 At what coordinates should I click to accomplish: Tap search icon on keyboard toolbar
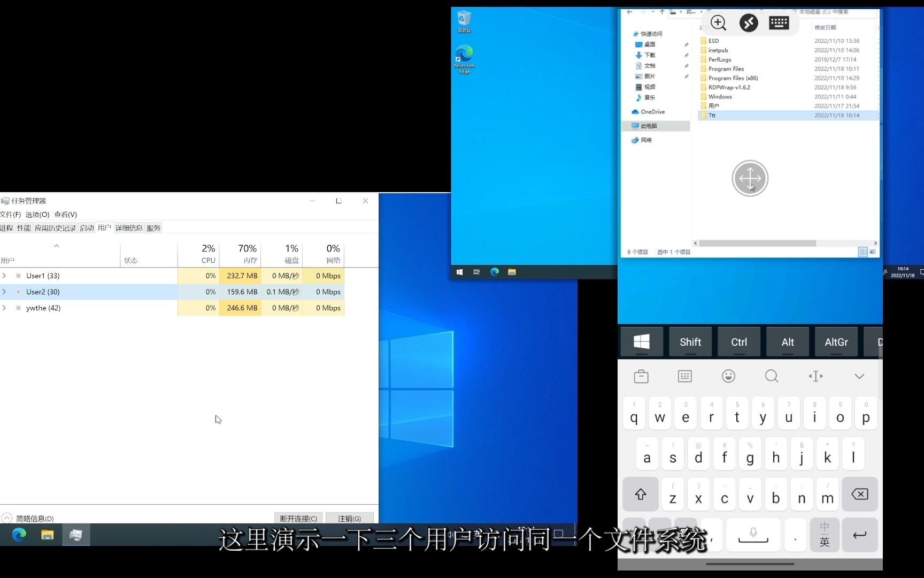tap(772, 376)
